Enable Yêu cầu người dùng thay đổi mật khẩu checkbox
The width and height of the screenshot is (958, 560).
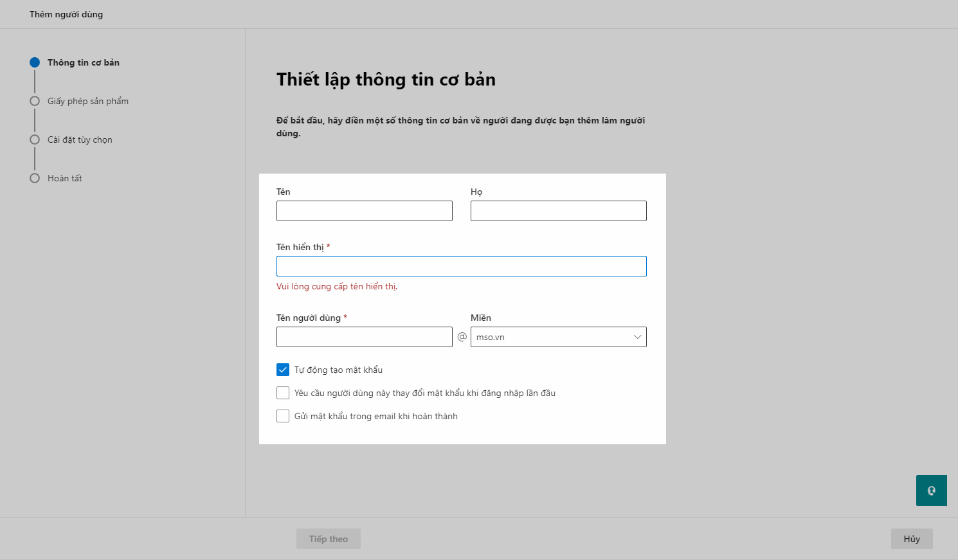[283, 393]
